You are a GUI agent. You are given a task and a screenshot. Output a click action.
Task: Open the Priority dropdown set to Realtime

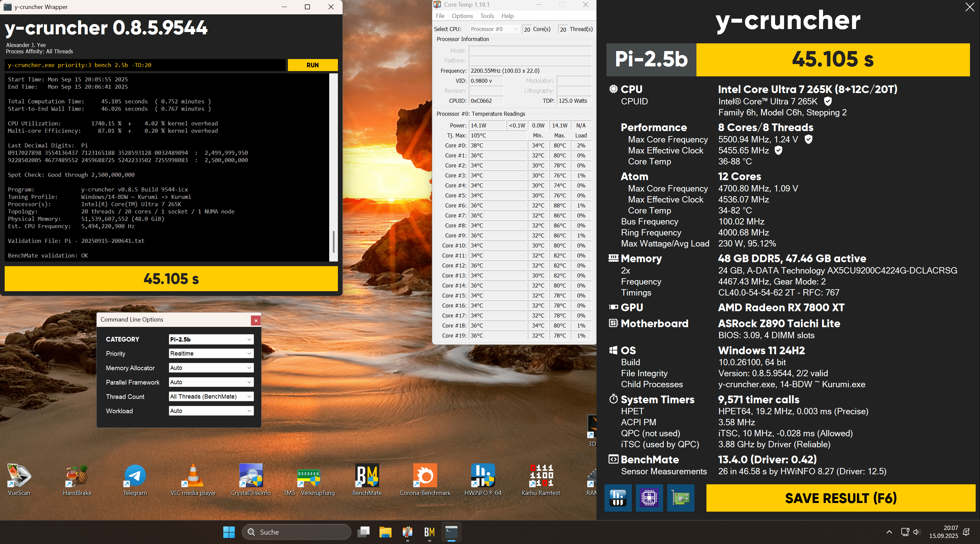[211, 353]
